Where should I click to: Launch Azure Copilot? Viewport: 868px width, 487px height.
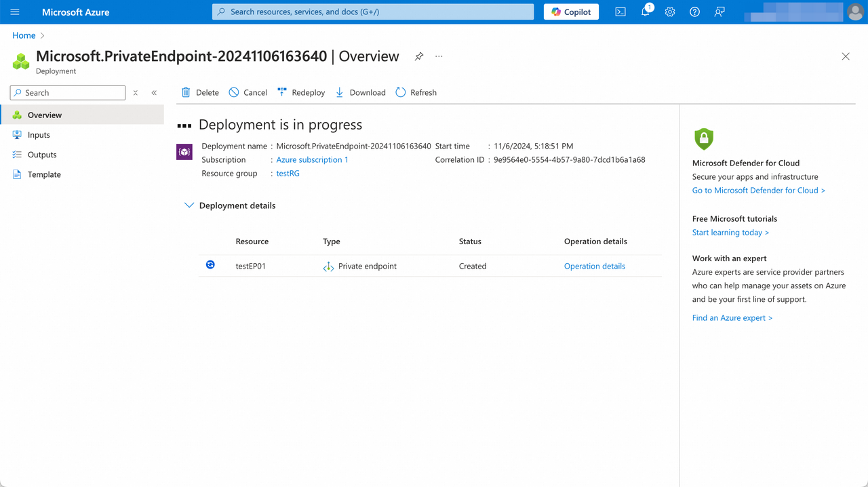(570, 12)
